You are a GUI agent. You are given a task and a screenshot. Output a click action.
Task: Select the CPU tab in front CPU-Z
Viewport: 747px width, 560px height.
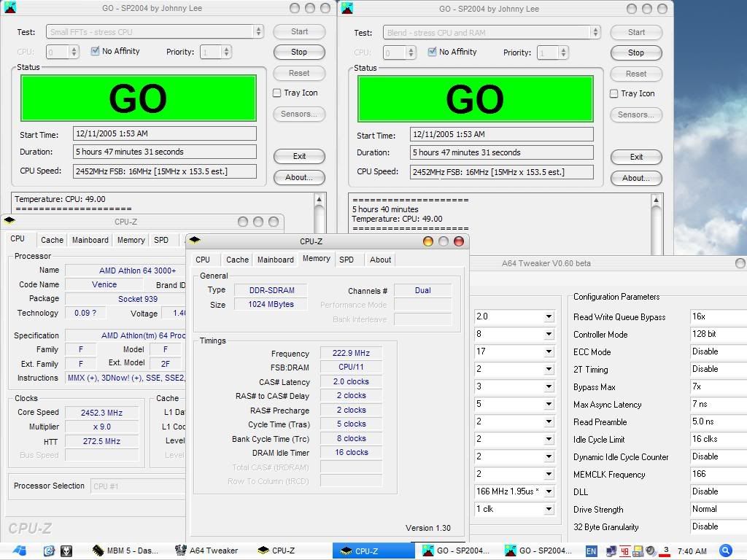pyautogui.click(x=203, y=260)
